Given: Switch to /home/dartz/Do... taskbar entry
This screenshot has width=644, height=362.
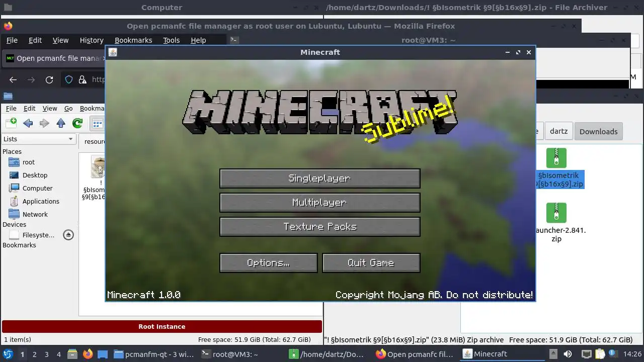Looking at the screenshot, I should 329,354.
